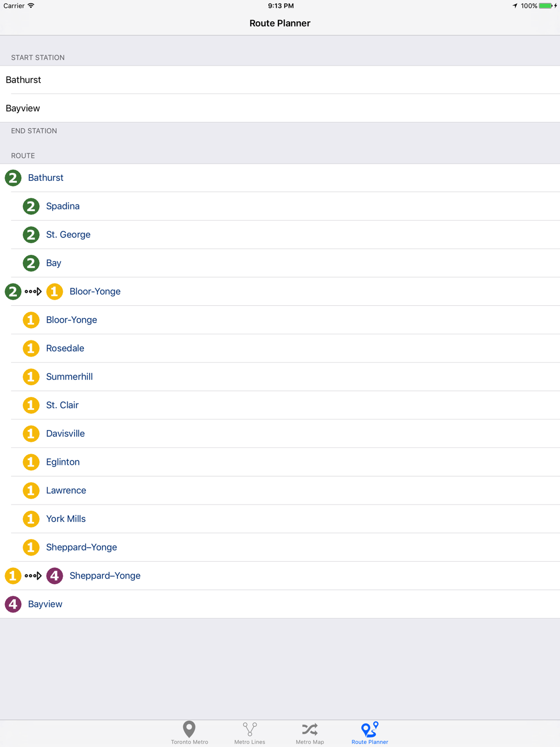Open the Toronto Metro tab
This screenshot has width=560, height=747.
[189, 733]
